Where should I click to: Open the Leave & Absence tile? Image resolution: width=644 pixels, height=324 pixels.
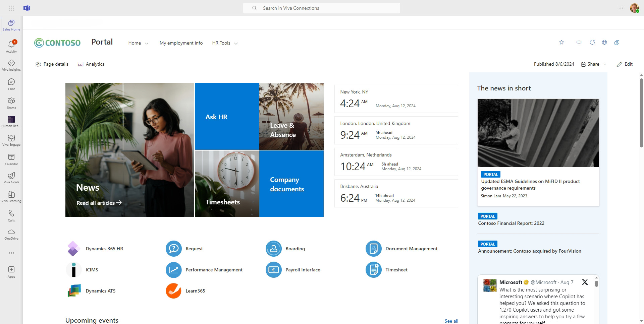pos(291,116)
